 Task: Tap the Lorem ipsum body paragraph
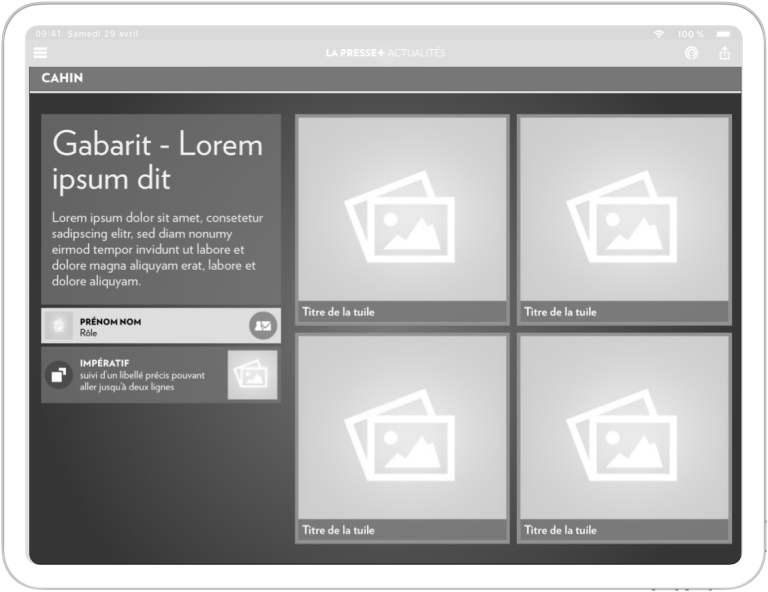(x=157, y=249)
